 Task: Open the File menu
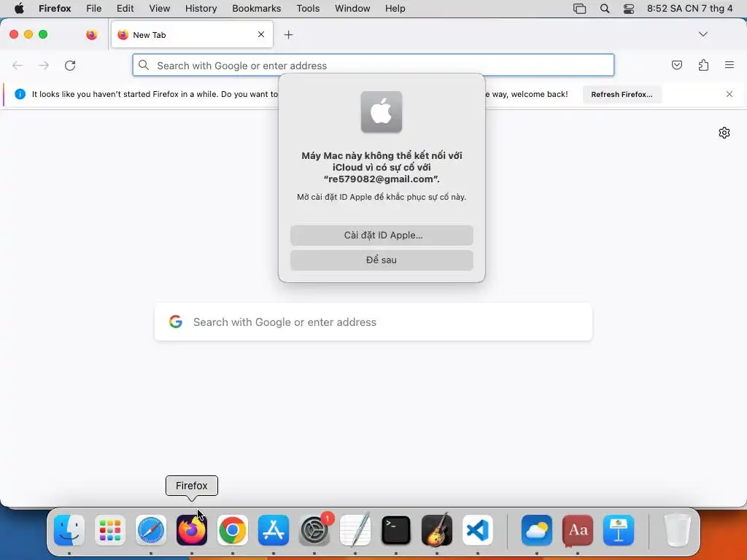pos(94,9)
